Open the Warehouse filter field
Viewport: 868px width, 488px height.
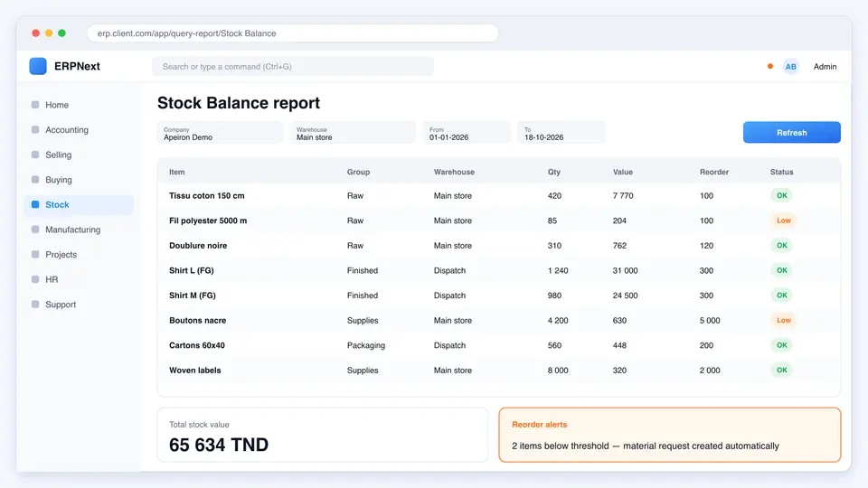[353, 133]
